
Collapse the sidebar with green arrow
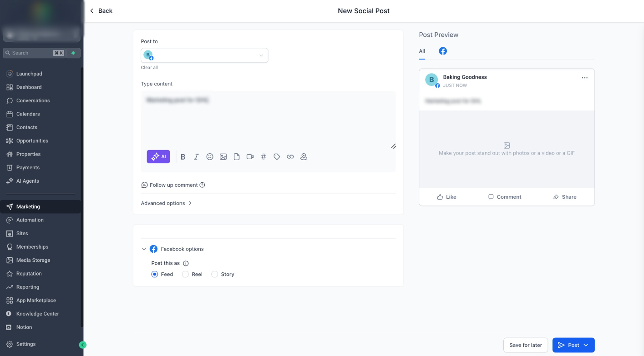coord(82,345)
